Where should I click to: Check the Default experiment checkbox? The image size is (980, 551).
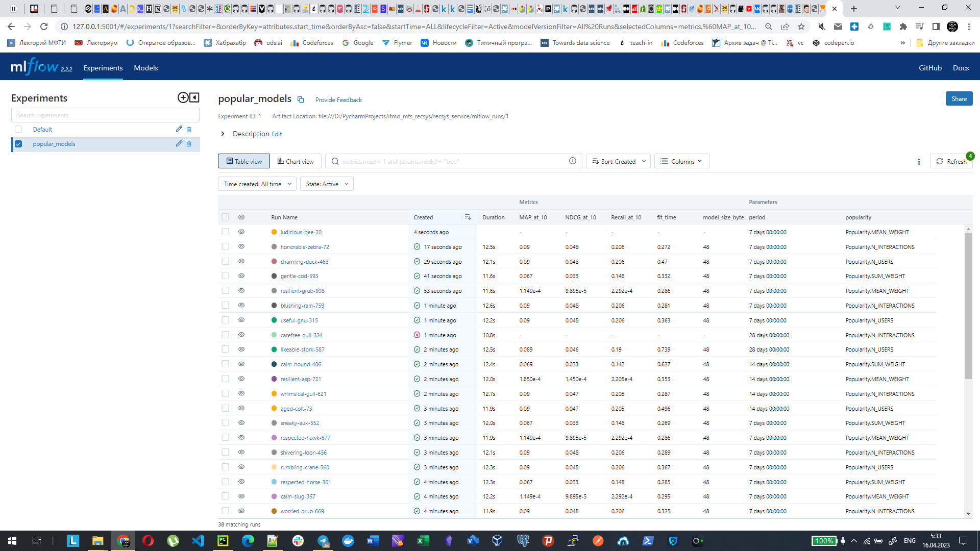point(18,130)
